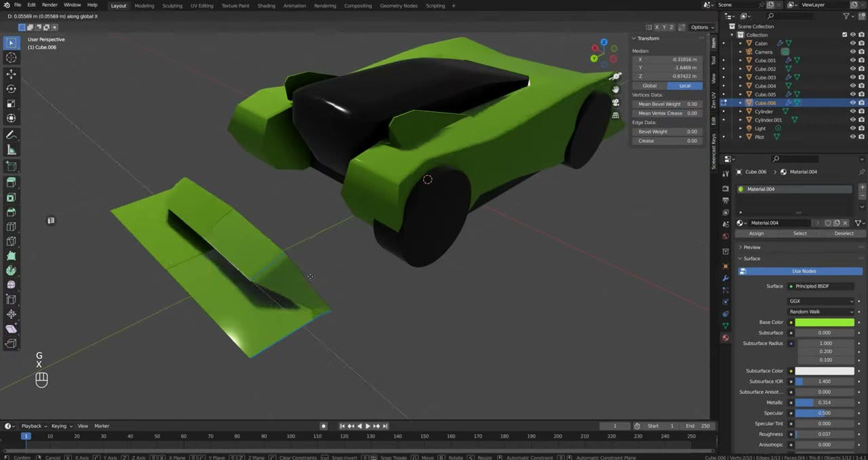Activate the Measure tool

point(11,150)
